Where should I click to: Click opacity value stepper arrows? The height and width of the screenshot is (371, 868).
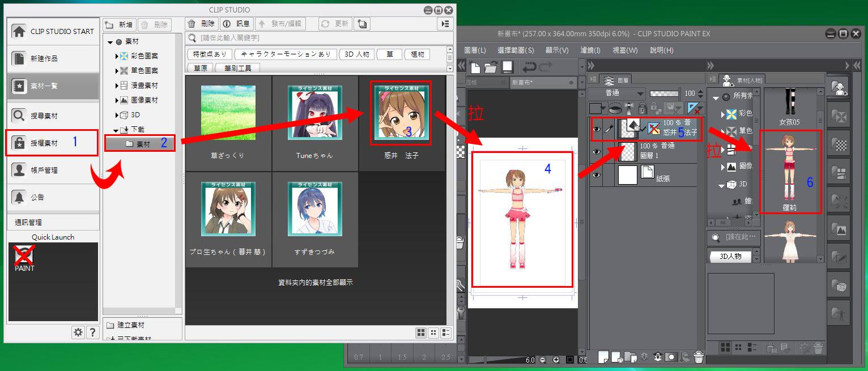(x=700, y=93)
